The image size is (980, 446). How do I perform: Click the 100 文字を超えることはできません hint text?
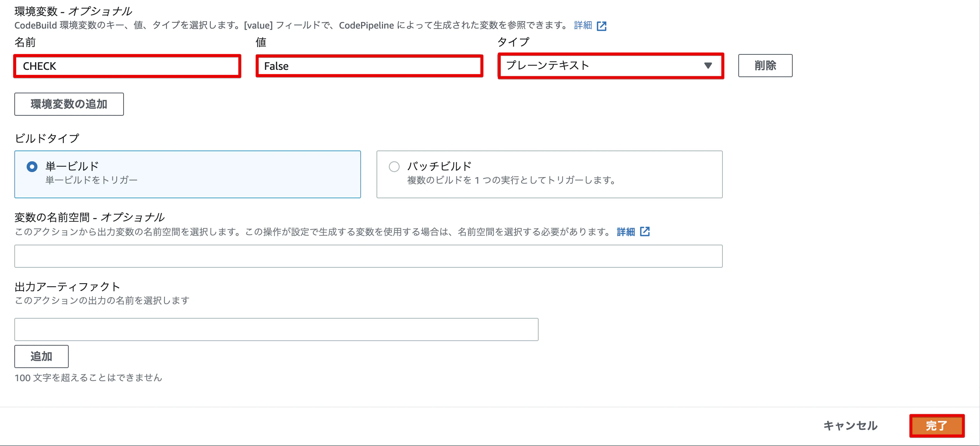point(88,377)
